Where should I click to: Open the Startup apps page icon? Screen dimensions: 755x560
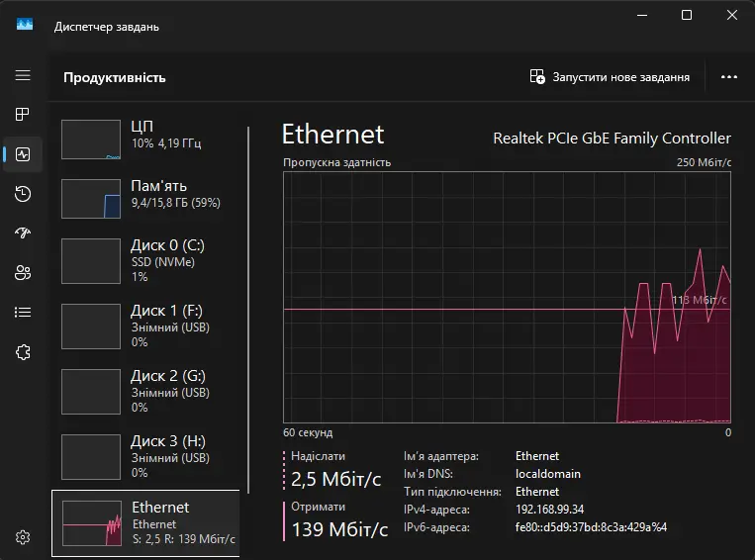pyautogui.click(x=23, y=233)
